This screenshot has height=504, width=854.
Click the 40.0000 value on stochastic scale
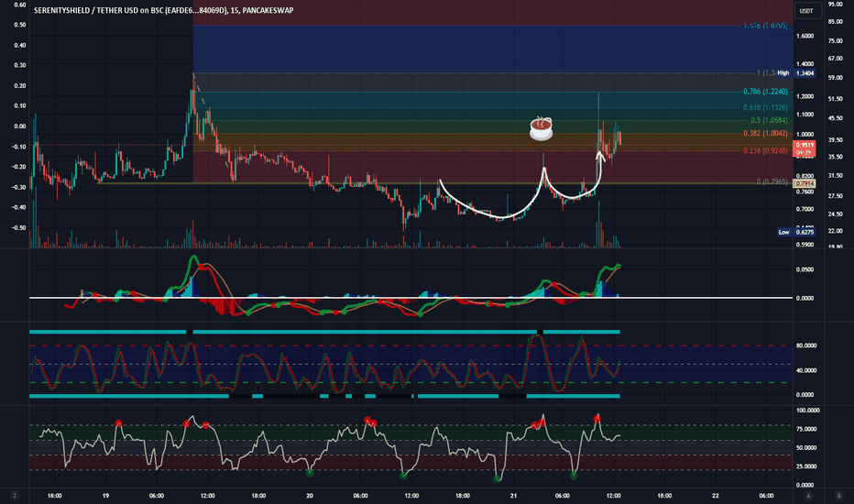click(806, 370)
